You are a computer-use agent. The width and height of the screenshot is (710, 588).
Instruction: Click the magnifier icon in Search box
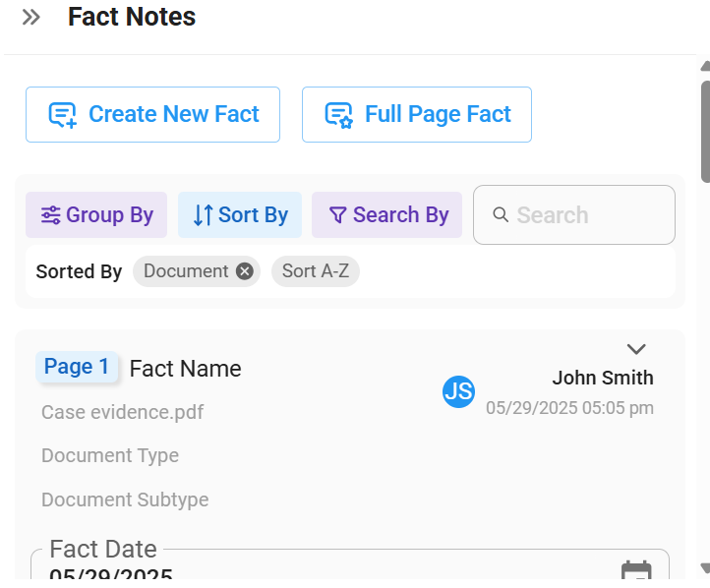pos(501,214)
